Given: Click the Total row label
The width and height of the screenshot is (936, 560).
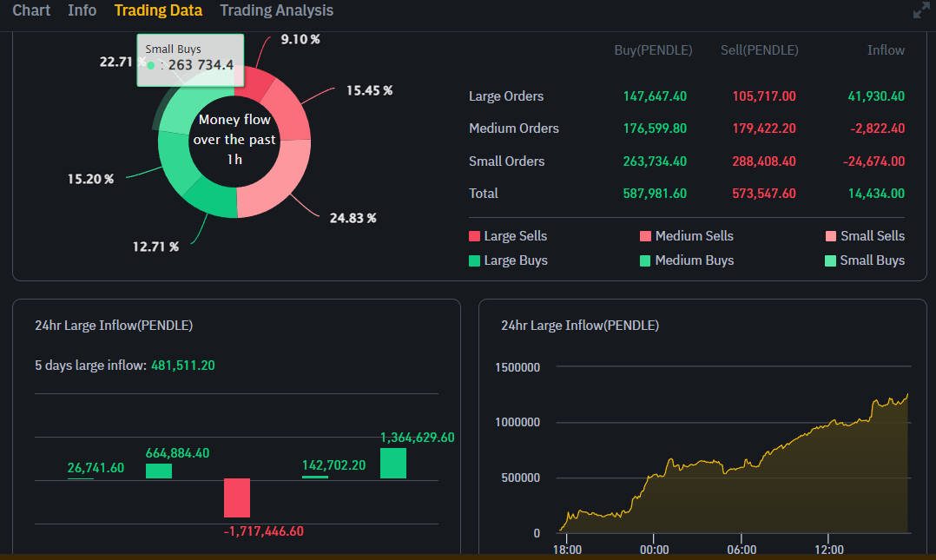Looking at the screenshot, I should click(x=484, y=194).
